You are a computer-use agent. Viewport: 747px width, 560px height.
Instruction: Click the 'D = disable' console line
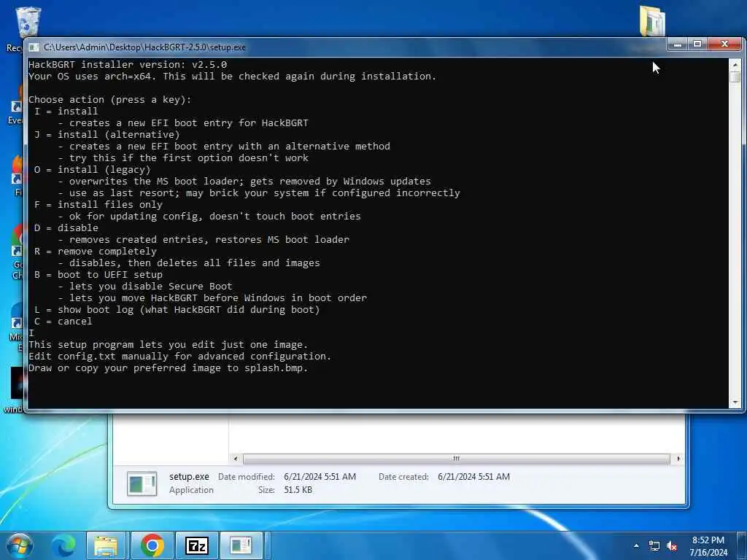[66, 227]
